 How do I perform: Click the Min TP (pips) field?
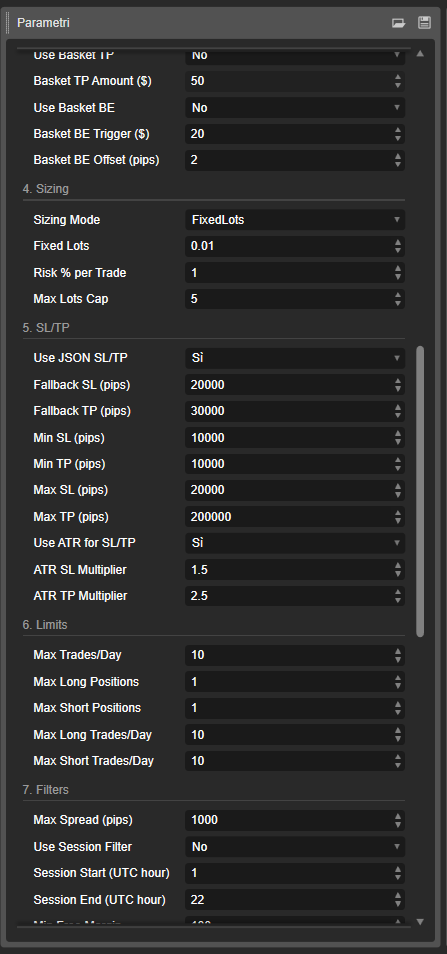295,464
